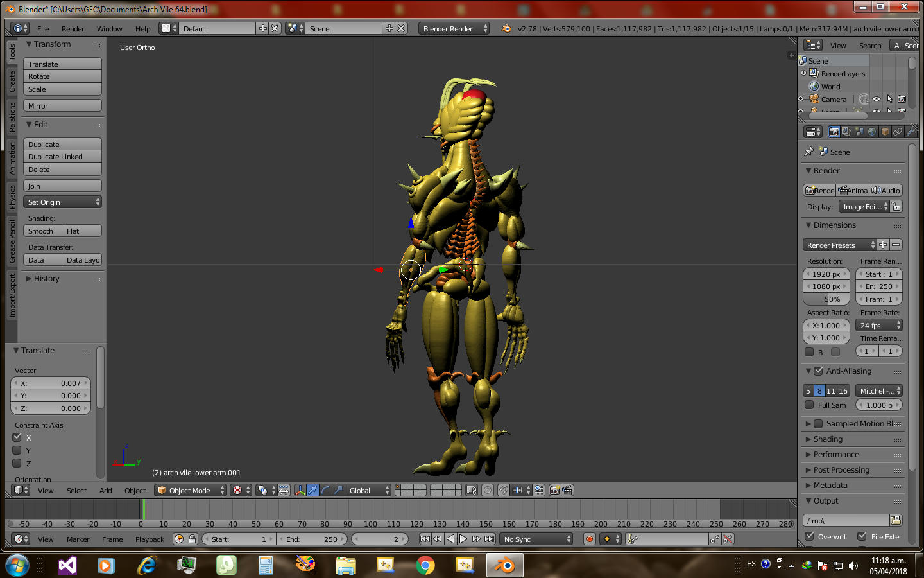Launch Blender from the Windows taskbar

coord(505,565)
